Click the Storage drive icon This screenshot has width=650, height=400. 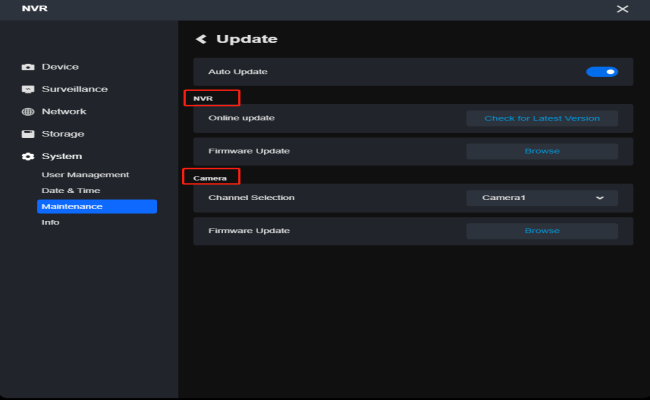point(28,134)
